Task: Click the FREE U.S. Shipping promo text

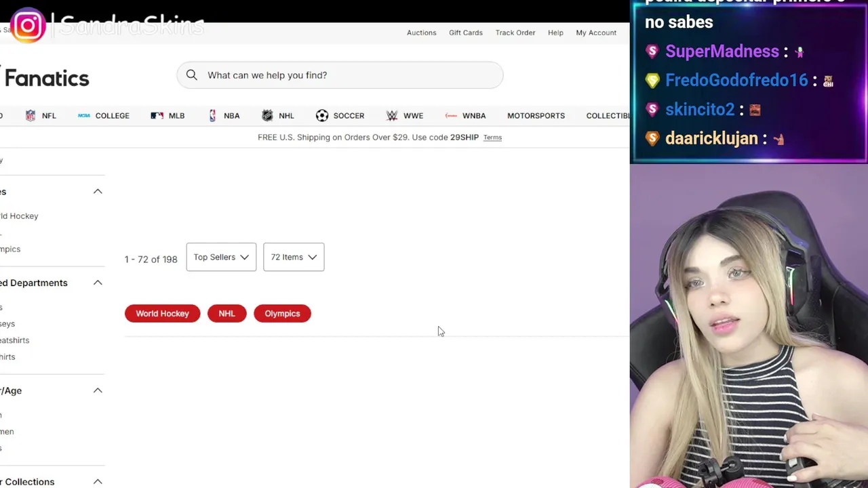Action: point(368,138)
